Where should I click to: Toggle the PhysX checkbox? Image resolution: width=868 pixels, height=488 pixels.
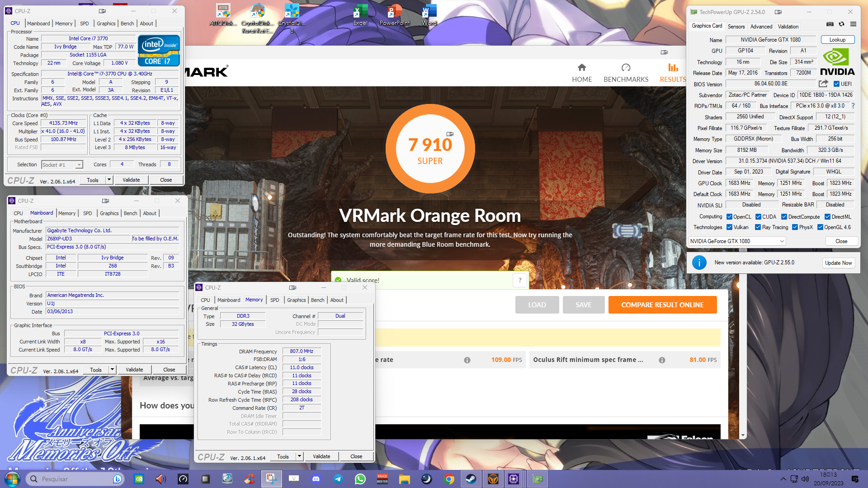[795, 227]
